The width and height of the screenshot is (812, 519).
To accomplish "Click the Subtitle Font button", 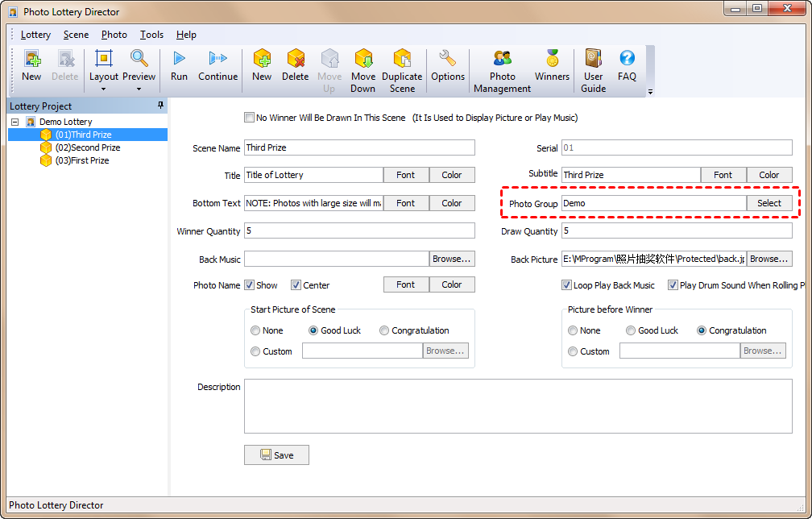I will [x=723, y=175].
